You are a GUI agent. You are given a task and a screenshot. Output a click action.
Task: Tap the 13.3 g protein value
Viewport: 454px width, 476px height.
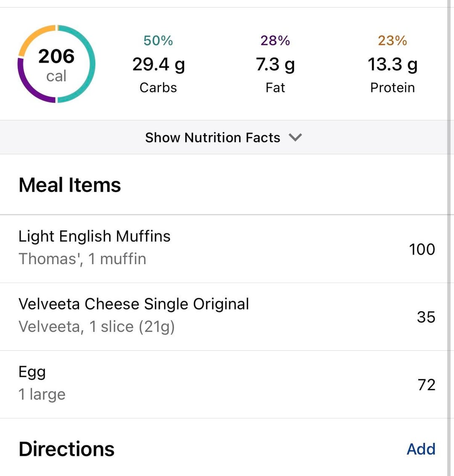tap(392, 64)
